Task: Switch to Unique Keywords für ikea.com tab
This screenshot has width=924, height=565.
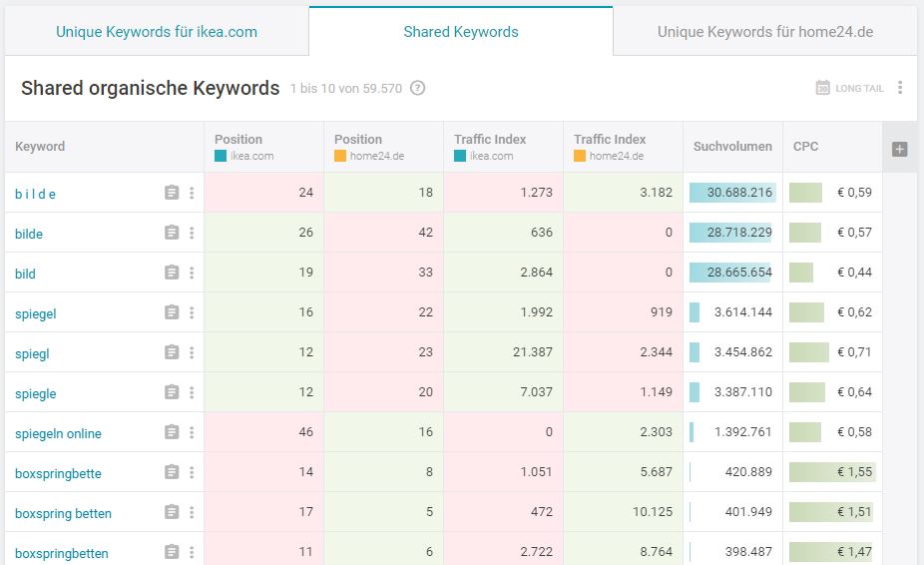Action: (x=156, y=32)
